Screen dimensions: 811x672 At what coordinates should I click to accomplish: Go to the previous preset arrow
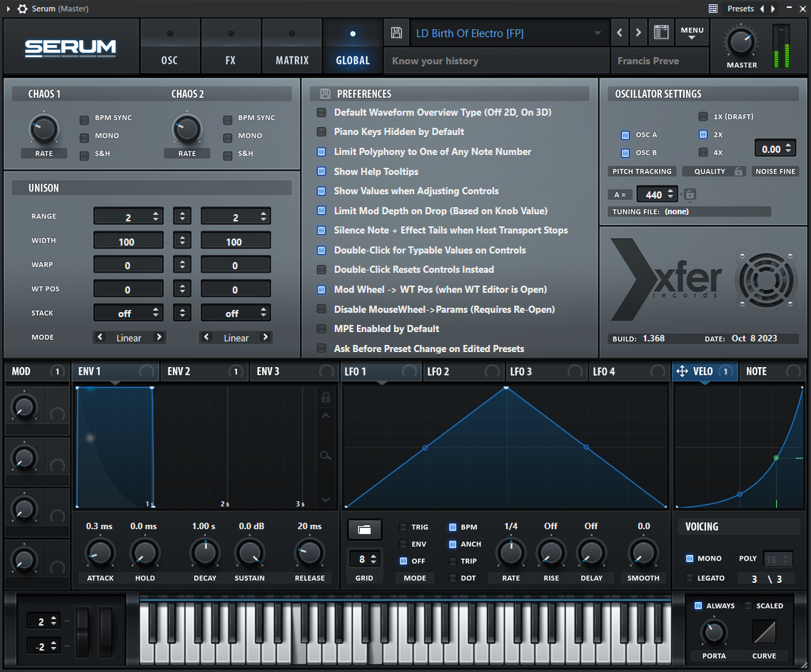(x=619, y=33)
